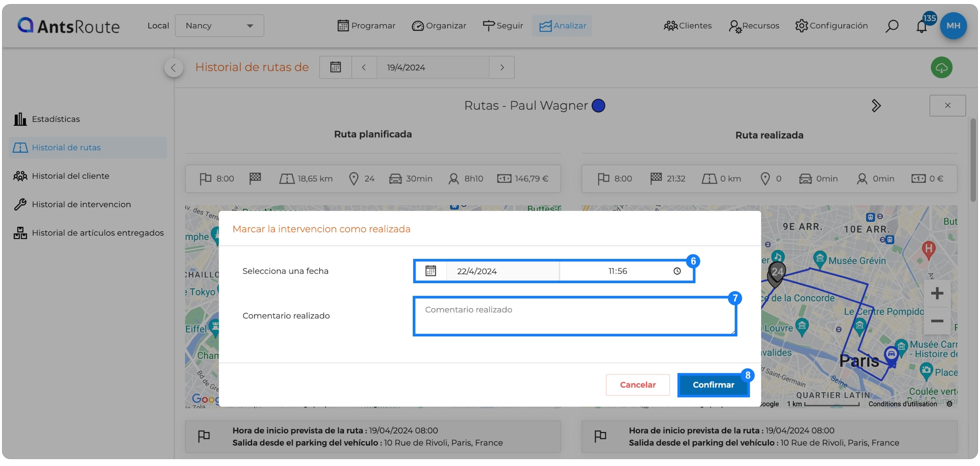
Task: Open the Nancy local dropdown
Action: click(219, 26)
